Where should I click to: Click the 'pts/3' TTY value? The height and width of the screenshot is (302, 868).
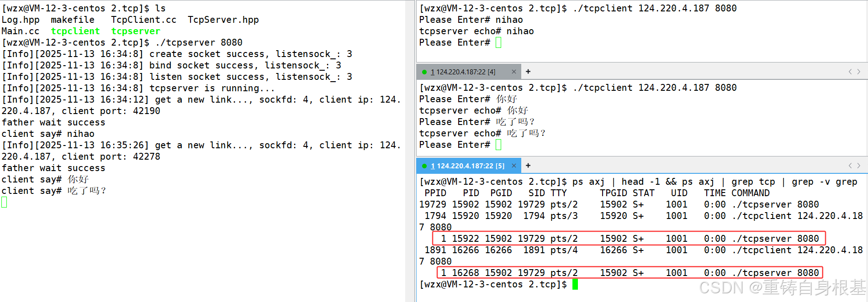(564, 216)
